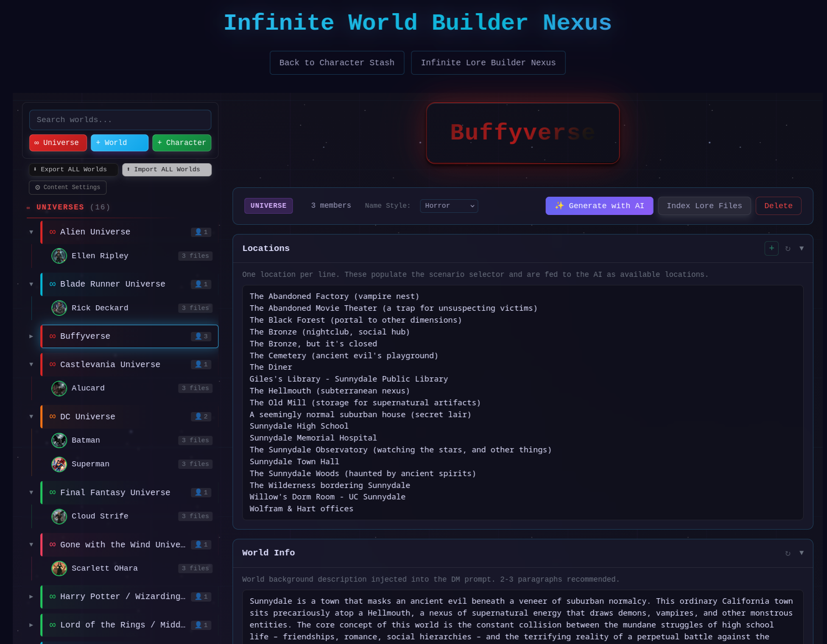Click the infinity icon beside Alien Universe
The image size is (827, 644).
click(53, 232)
